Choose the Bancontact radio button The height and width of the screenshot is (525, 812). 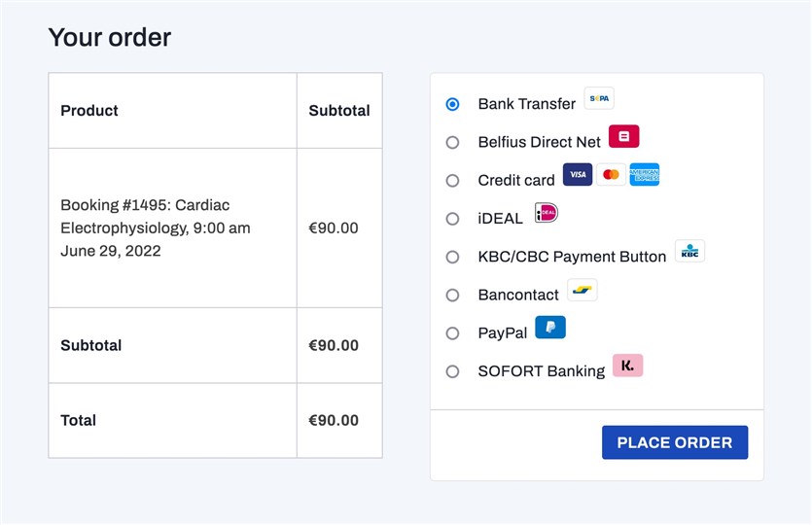point(452,296)
